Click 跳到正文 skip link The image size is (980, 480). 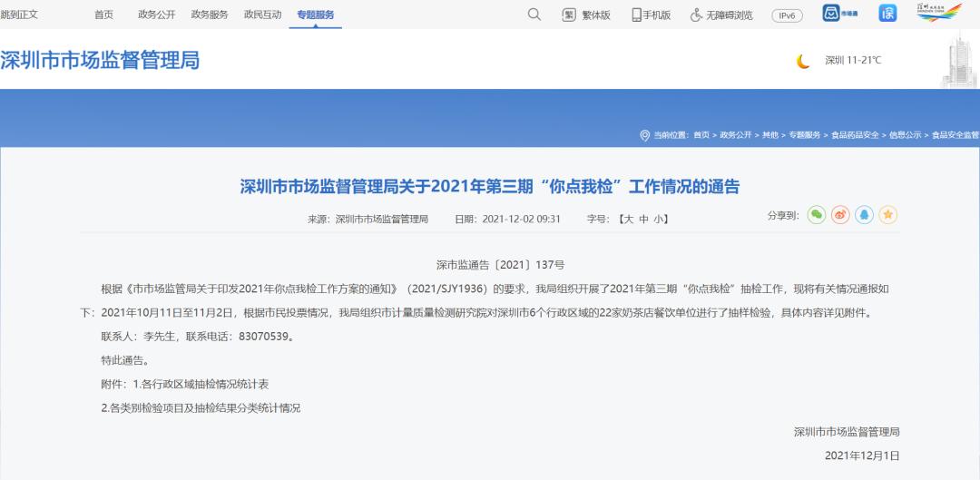19,15
